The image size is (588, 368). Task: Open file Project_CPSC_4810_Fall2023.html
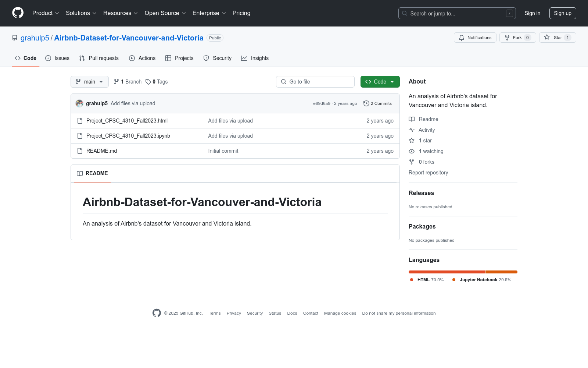pos(127,121)
